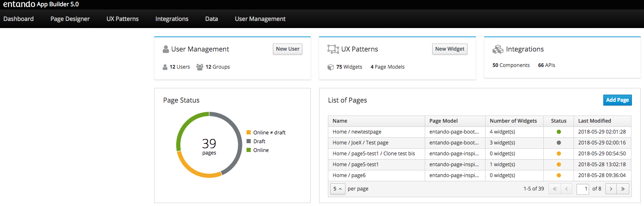Go to first page of list
The height and width of the screenshot is (206, 644).
click(555, 189)
